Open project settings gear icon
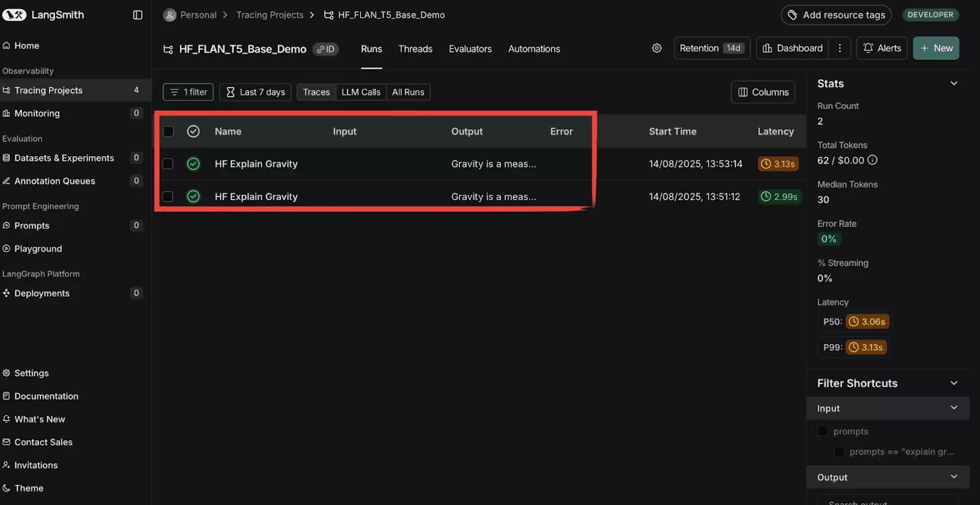The width and height of the screenshot is (980, 505). [x=657, y=48]
